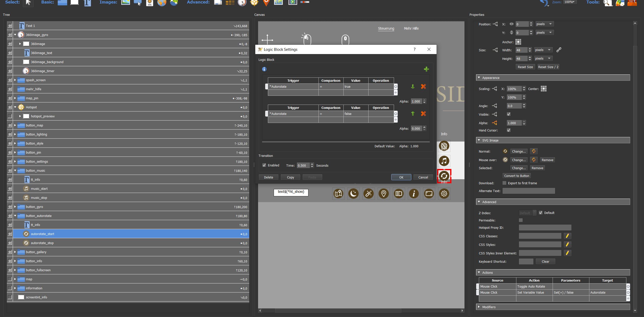Toggle the Hand Cursor checkbox
644x317 pixels.
coord(509,130)
